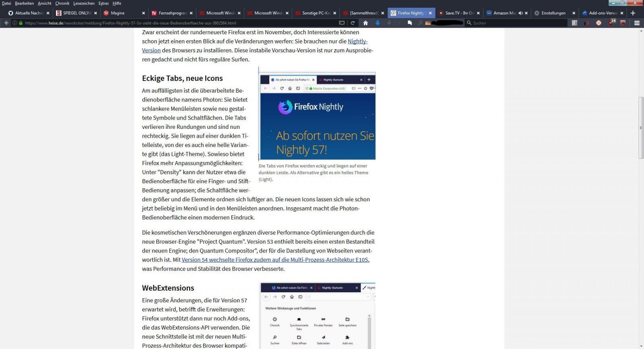This screenshot has width=644, height=349.
Task: Click the red yD extension icon
Action: pyautogui.click(x=586, y=23)
